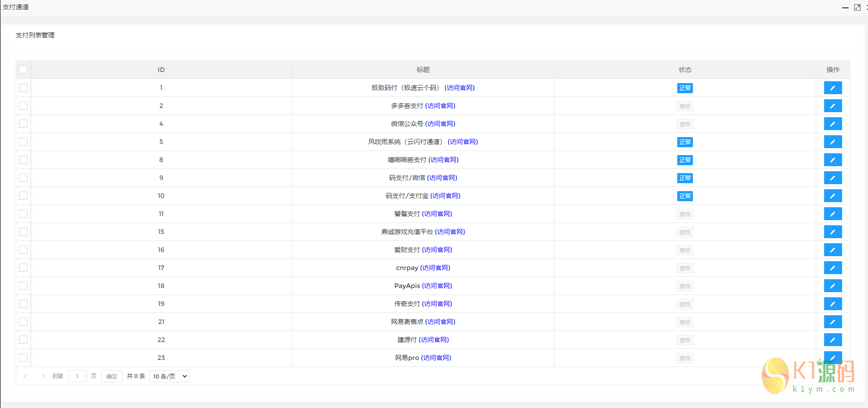Click the ID column header
The width and height of the screenshot is (868, 408).
pyautogui.click(x=161, y=70)
